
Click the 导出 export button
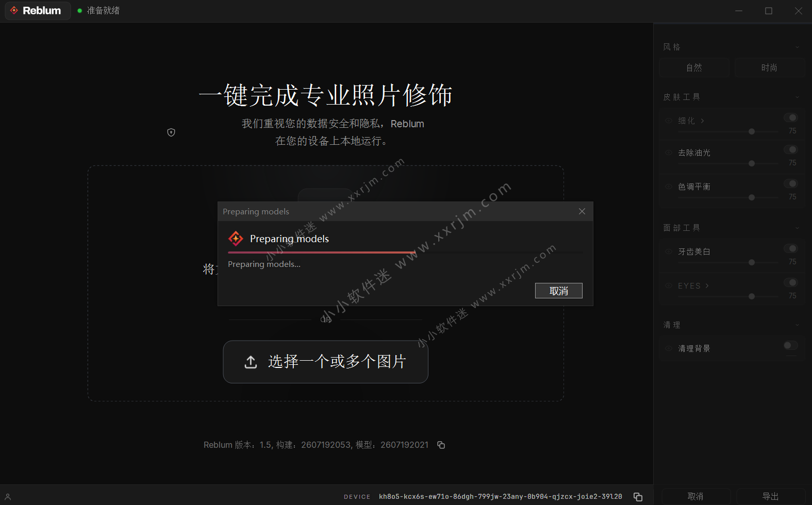[x=771, y=496]
